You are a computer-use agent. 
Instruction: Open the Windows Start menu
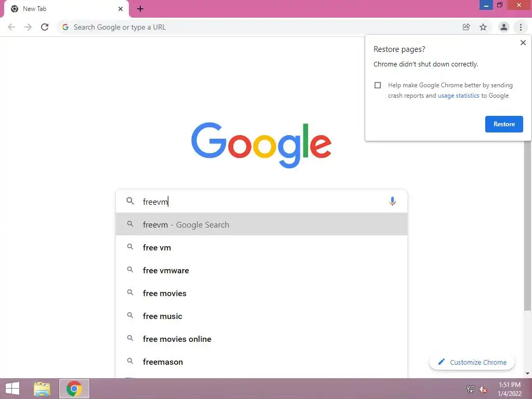12,389
